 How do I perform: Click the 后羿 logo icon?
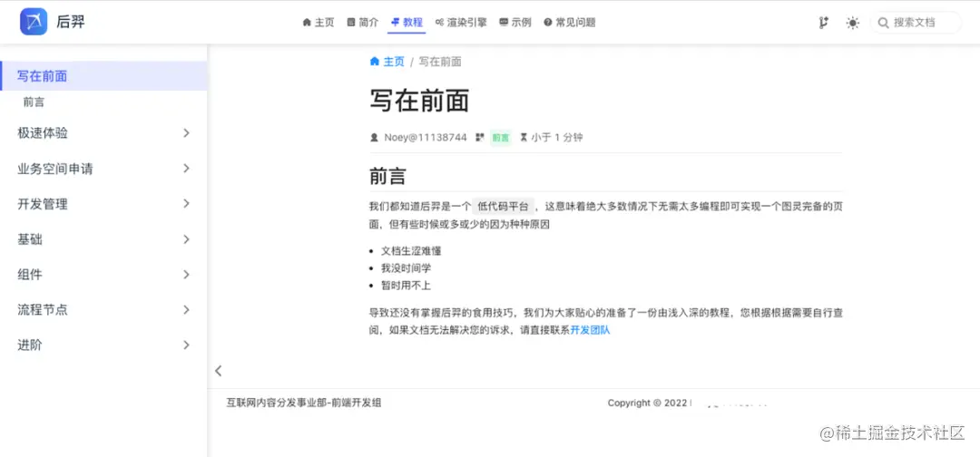click(x=34, y=22)
